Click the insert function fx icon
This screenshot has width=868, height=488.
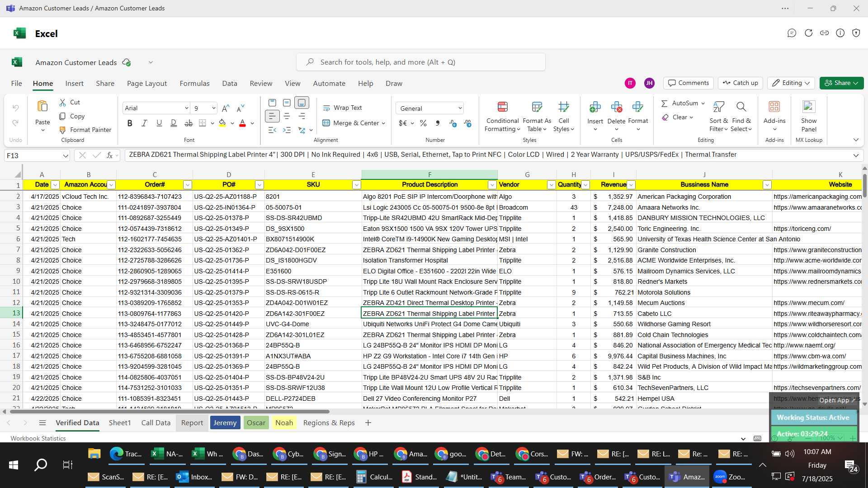[109, 155]
